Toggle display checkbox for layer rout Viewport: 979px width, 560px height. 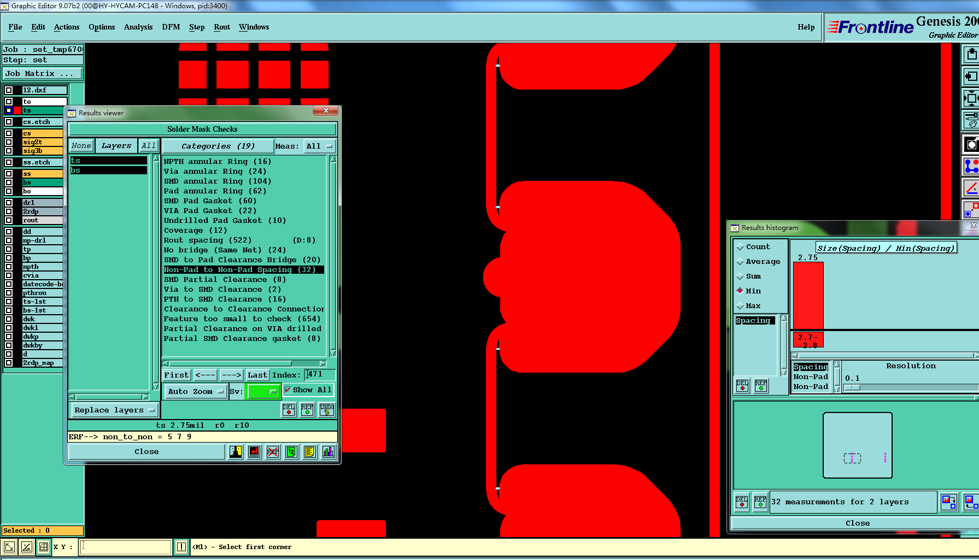(9, 220)
